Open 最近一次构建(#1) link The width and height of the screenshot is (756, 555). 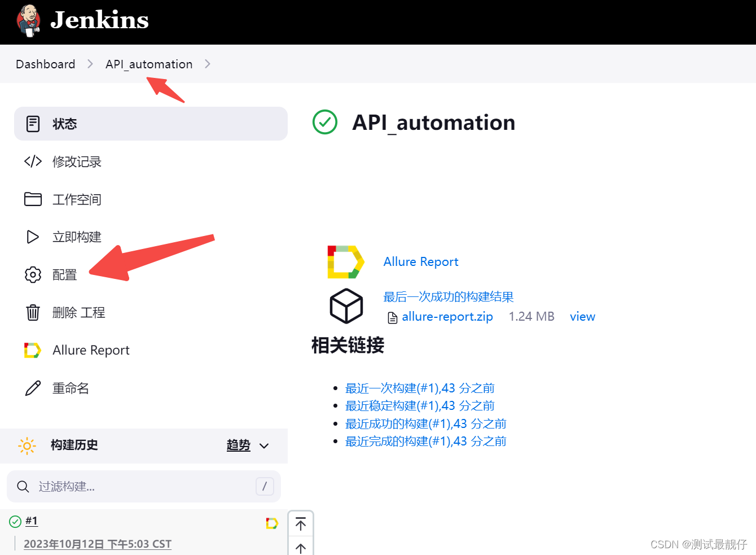(420, 388)
